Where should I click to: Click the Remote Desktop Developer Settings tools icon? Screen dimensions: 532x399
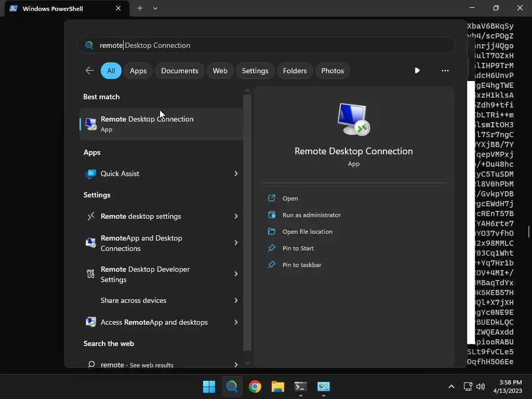(90, 274)
